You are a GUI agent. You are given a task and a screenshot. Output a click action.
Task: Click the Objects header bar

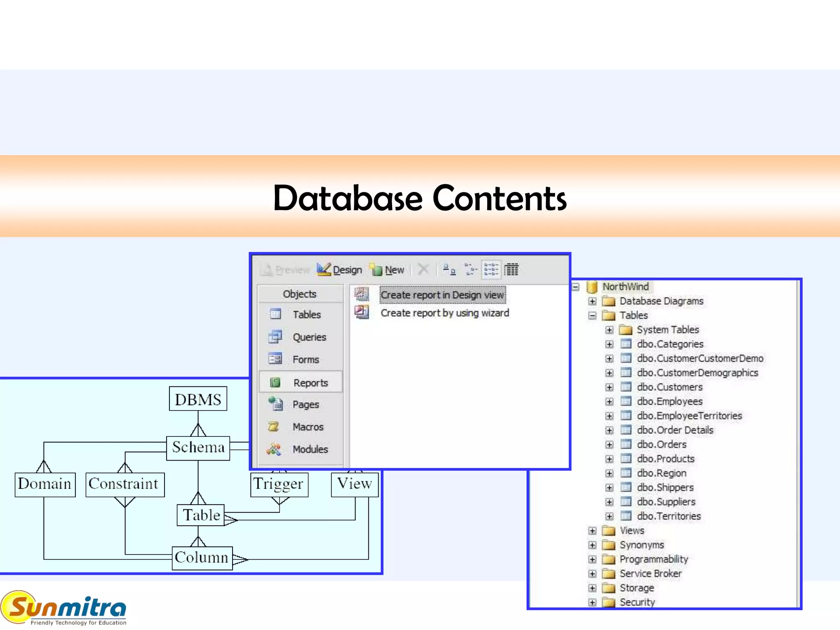click(x=301, y=294)
